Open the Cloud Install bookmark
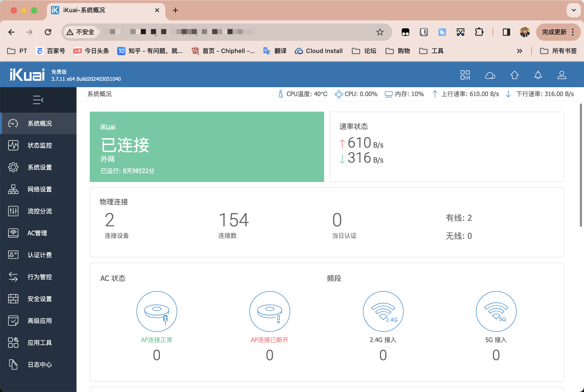584x392 pixels. point(319,51)
